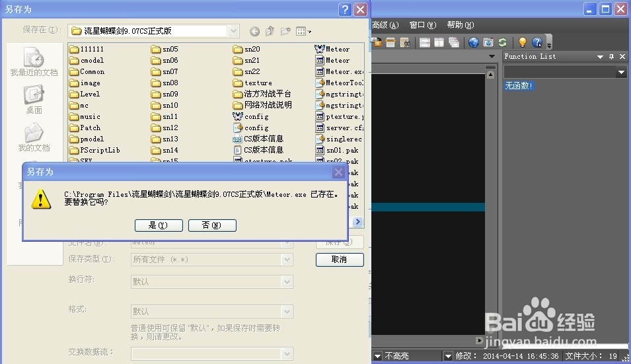The image size is (631, 364).
Task: Select the PScriptLib folder
Action: click(94, 150)
